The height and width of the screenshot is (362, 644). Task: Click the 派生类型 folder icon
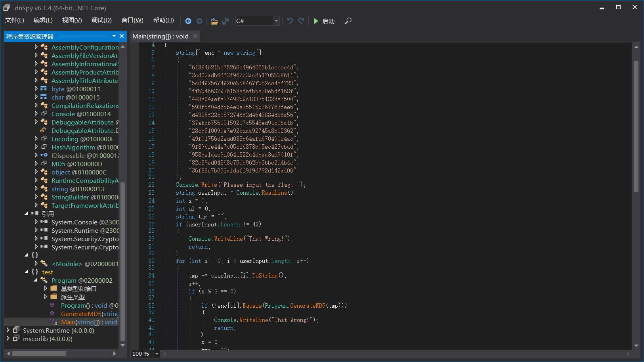54,297
